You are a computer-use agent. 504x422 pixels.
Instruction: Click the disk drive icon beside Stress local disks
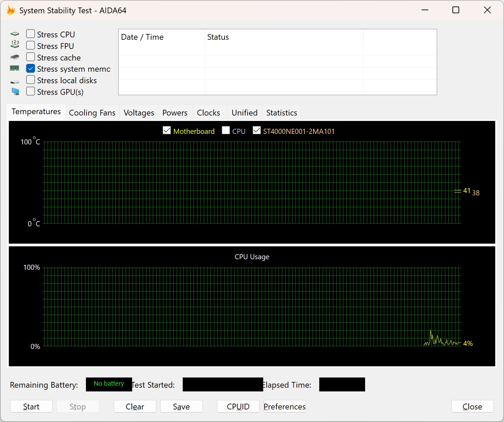[15, 82]
